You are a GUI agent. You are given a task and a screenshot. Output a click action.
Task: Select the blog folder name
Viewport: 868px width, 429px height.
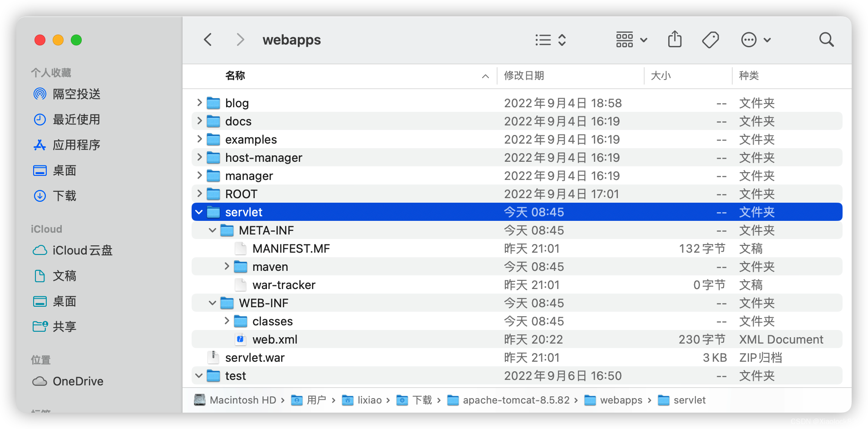click(x=237, y=103)
